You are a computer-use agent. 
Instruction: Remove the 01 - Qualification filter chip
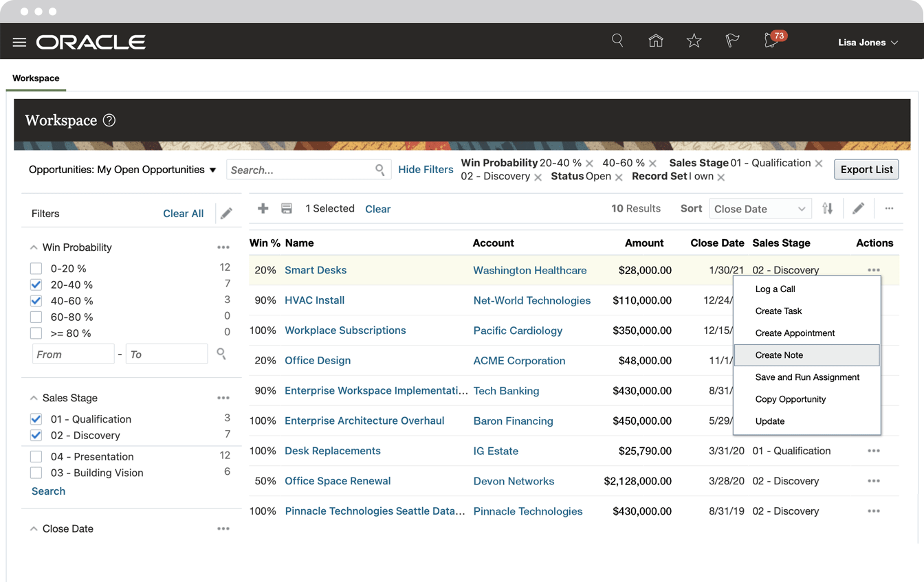(x=819, y=164)
